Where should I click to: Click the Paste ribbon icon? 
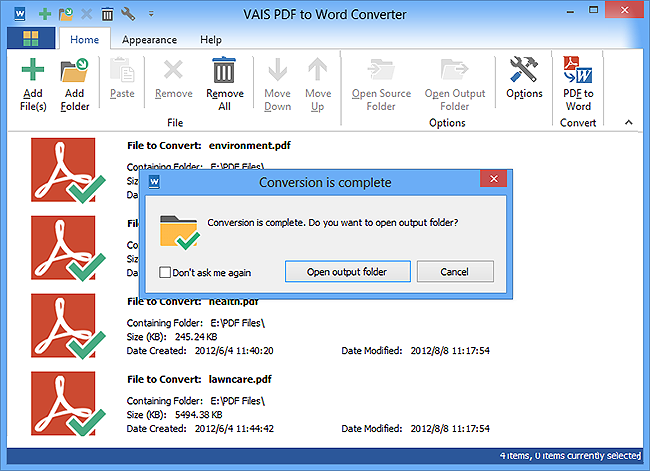coord(122,70)
